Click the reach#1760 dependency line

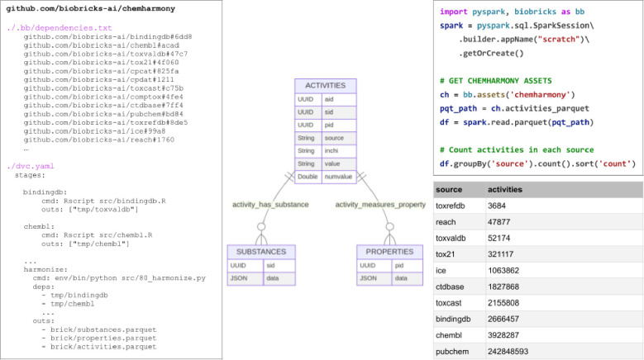99,140
